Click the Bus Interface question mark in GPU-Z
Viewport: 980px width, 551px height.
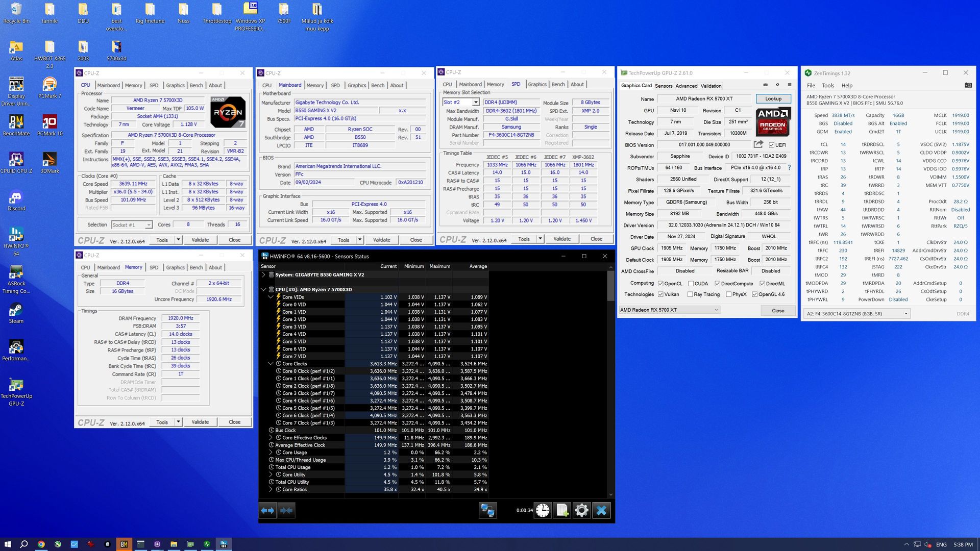point(789,167)
